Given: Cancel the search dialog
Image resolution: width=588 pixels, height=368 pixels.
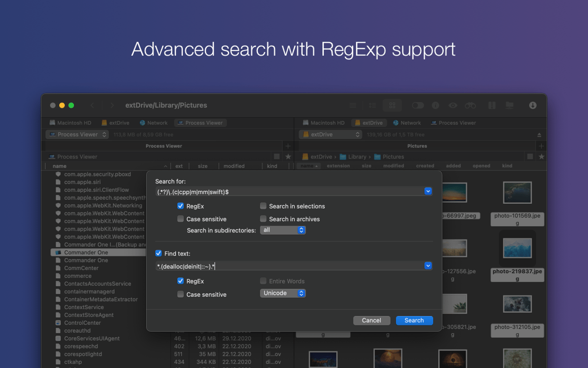Looking at the screenshot, I should click(371, 320).
